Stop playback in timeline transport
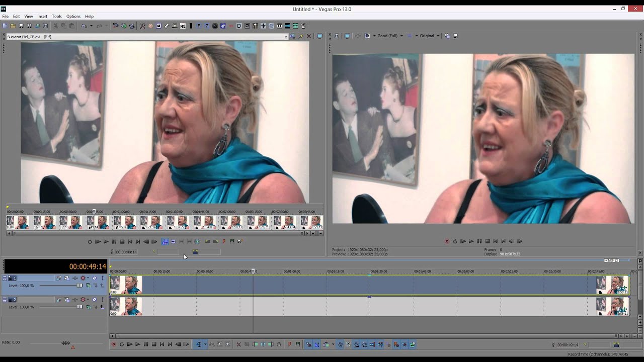The height and width of the screenshot is (362, 644). pyautogui.click(x=154, y=344)
